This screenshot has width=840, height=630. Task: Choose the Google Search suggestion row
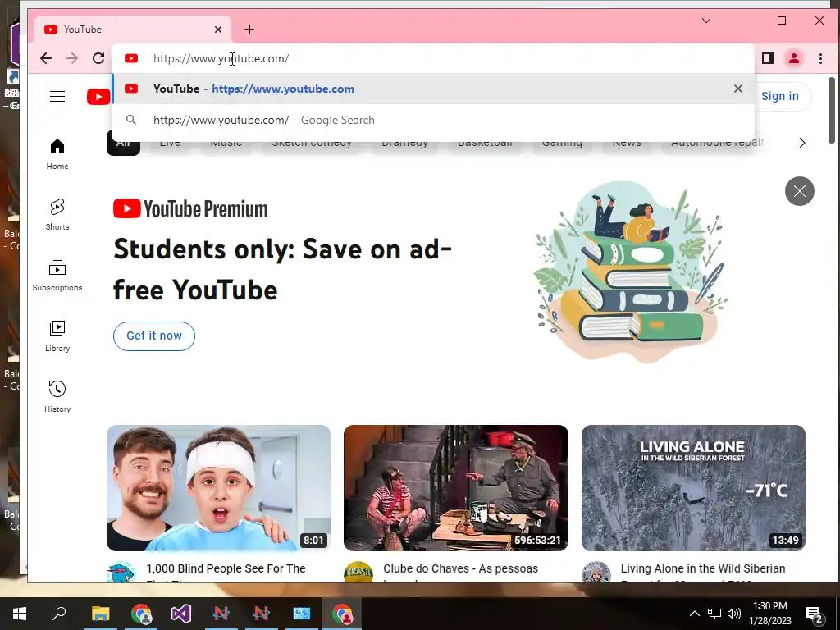click(433, 120)
